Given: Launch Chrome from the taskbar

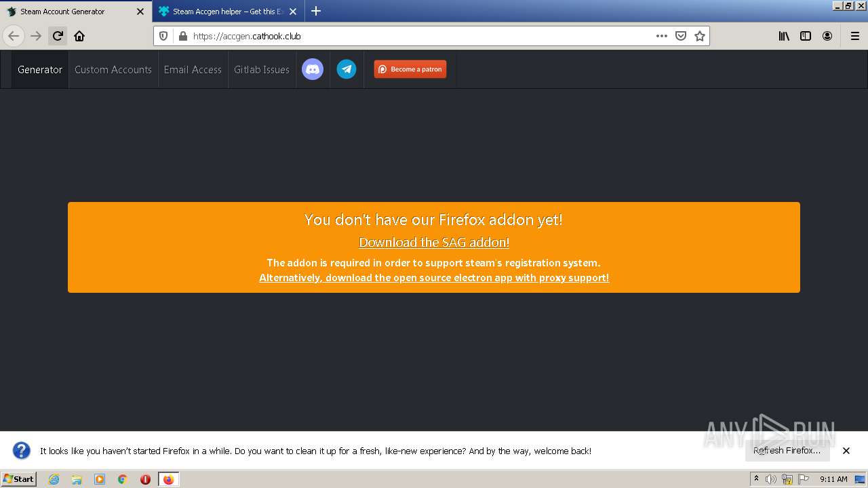Looking at the screenshot, I should 123,479.
